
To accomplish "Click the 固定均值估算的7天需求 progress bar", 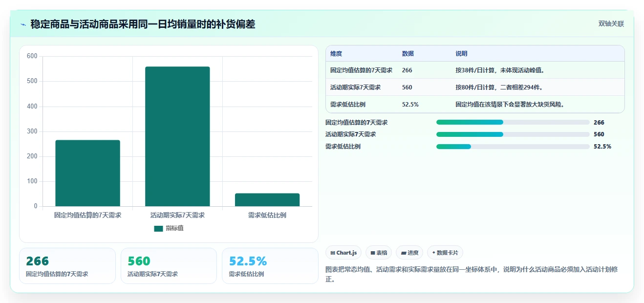I will pyautogui.click(x=513, y=122).
